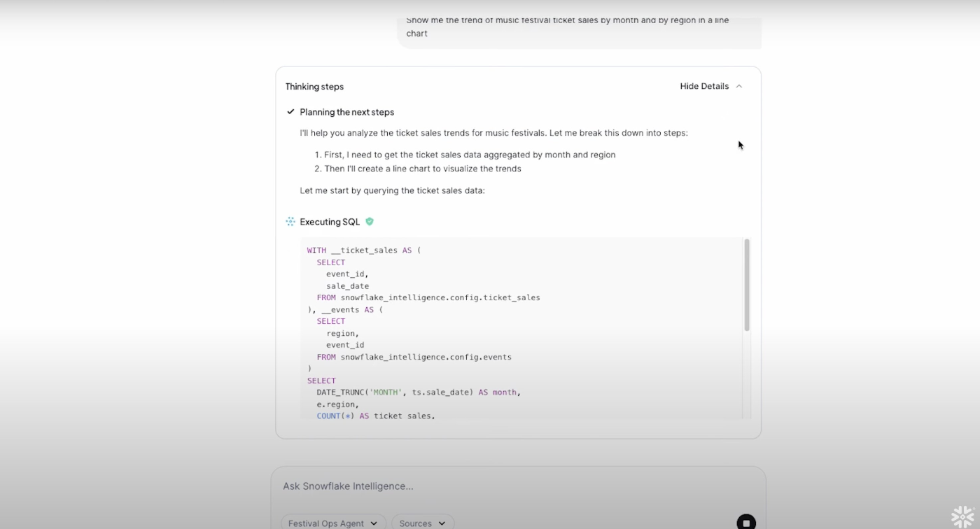
Task: Click the Hide Details label
Action: click(704, 86)
